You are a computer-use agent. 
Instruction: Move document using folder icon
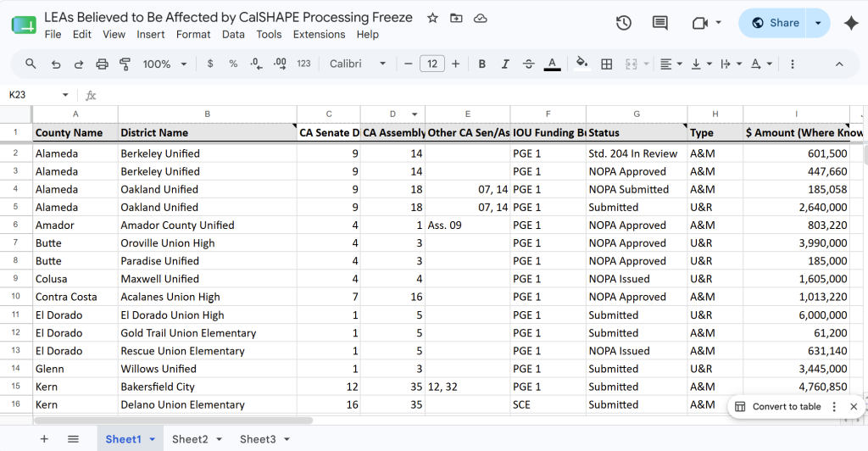(x=456, y=19)
